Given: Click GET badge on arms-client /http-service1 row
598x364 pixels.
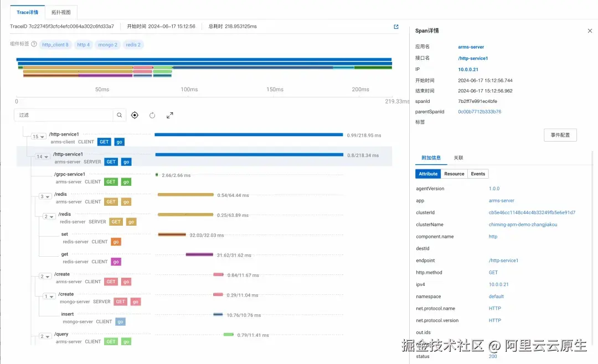Looking at the screenshot, I should (104, 142).
